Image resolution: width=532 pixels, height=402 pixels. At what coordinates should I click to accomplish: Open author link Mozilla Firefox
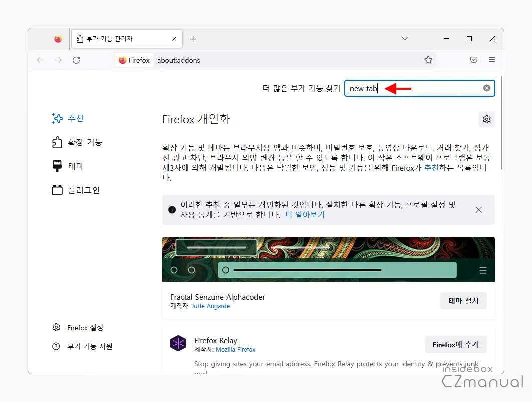pos(236,349)
